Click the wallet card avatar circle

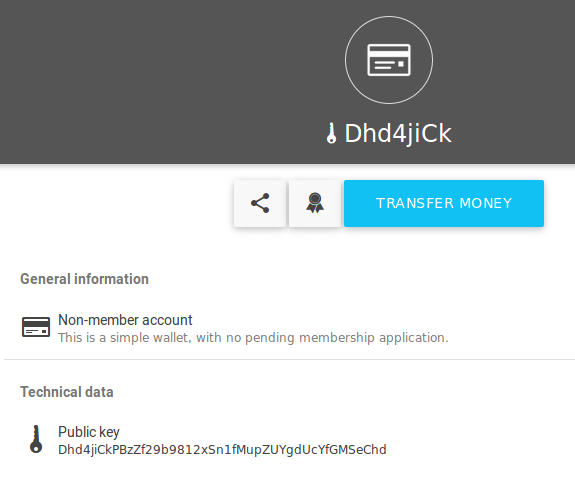[x=389, y=60]
